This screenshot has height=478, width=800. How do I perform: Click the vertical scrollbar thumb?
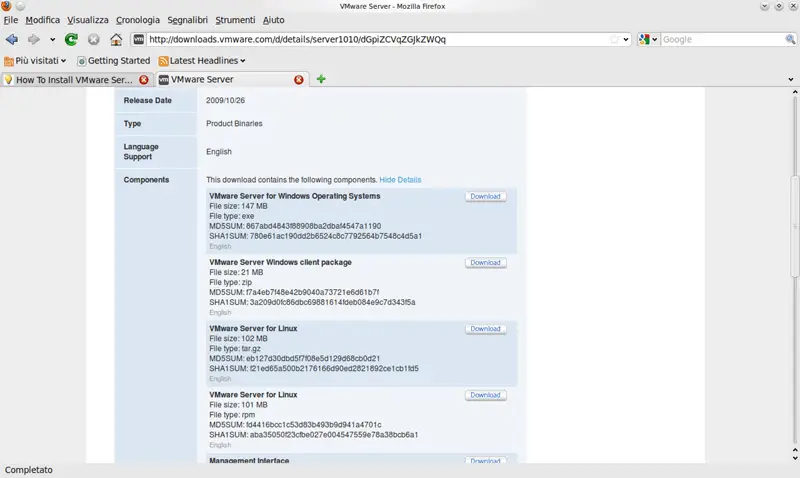[x=794, y=226]
